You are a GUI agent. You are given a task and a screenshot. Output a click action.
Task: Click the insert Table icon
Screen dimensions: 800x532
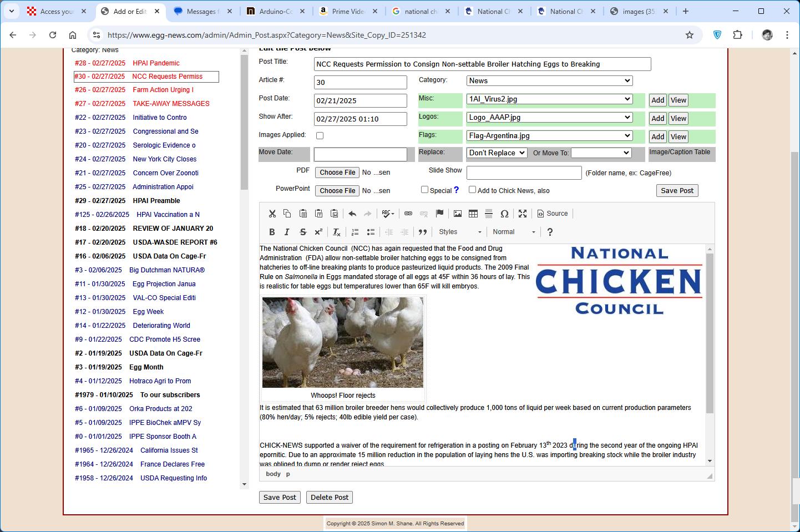(x=473, y=214)
